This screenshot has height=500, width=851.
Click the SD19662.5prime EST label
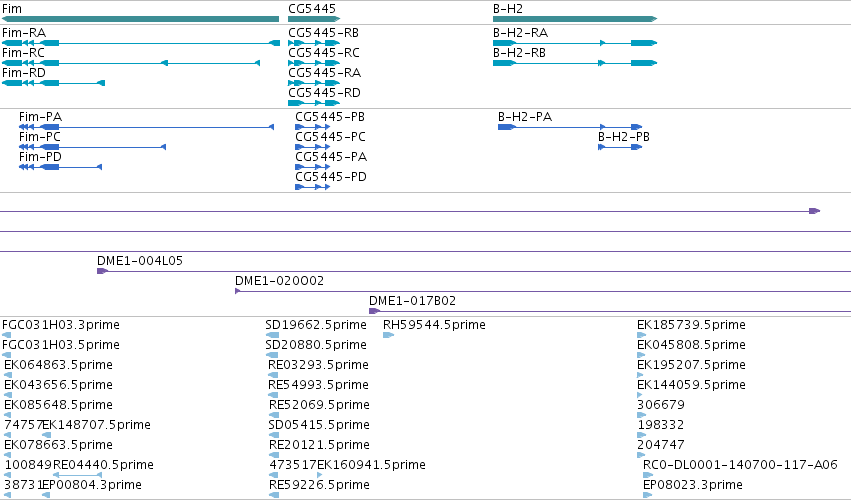pyautogui.click(x=316, y=325)
